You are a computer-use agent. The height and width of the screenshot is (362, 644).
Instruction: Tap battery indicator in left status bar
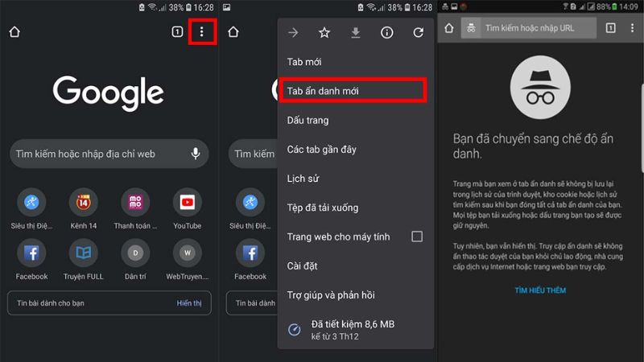188,7
